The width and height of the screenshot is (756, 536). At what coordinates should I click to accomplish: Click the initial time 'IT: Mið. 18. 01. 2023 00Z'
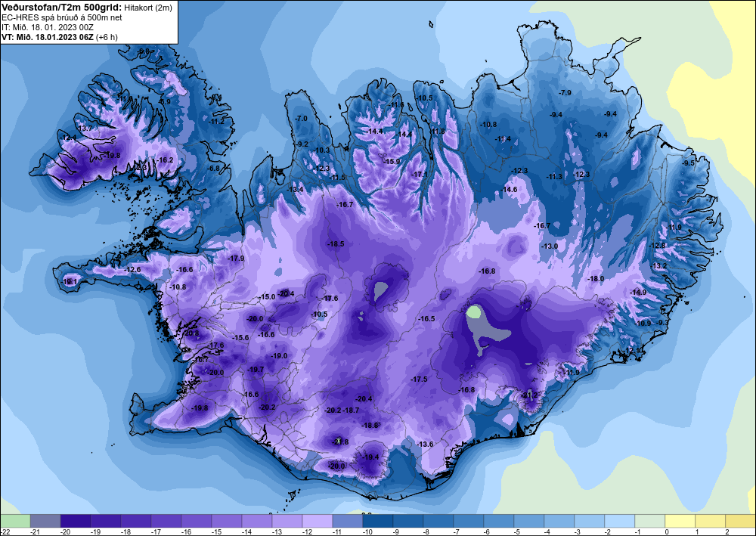click(48, 27)
